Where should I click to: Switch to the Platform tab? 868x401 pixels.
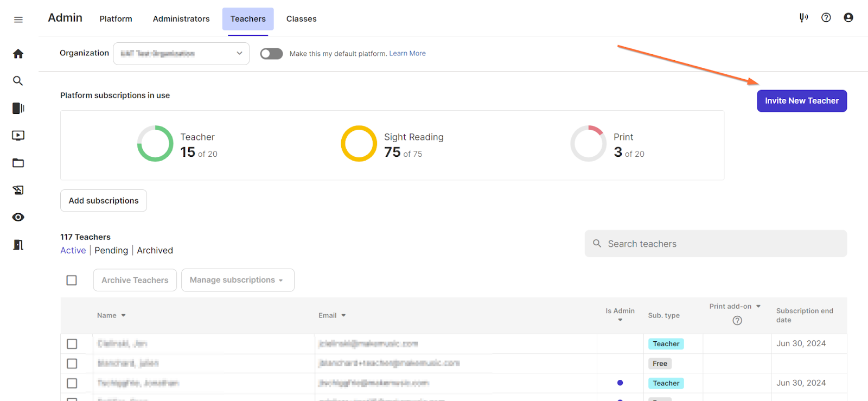116,19
